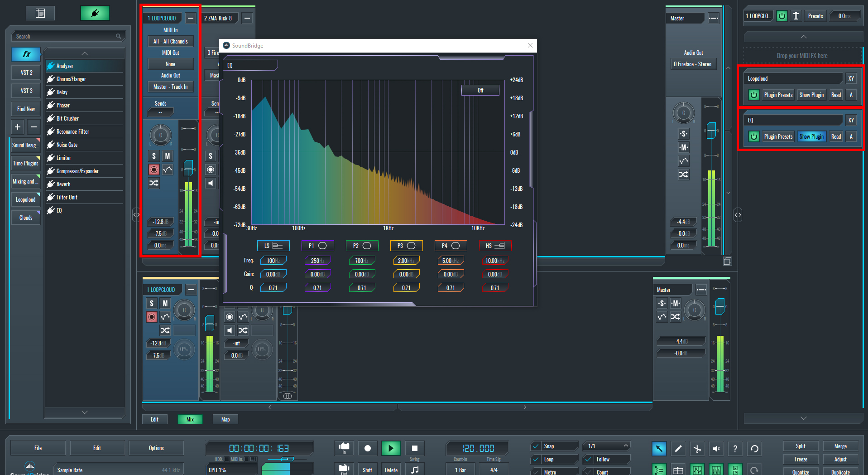Click the speaker icon in the upper ZMA_Kick_8 strip
868x475 pixels.
211,183
